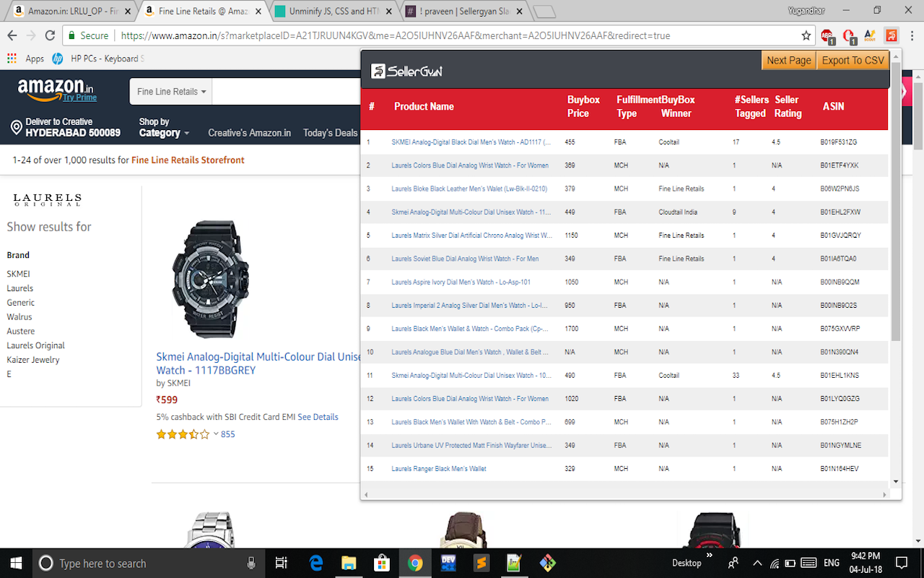Open the Windows action center icon

click(901, 563)
